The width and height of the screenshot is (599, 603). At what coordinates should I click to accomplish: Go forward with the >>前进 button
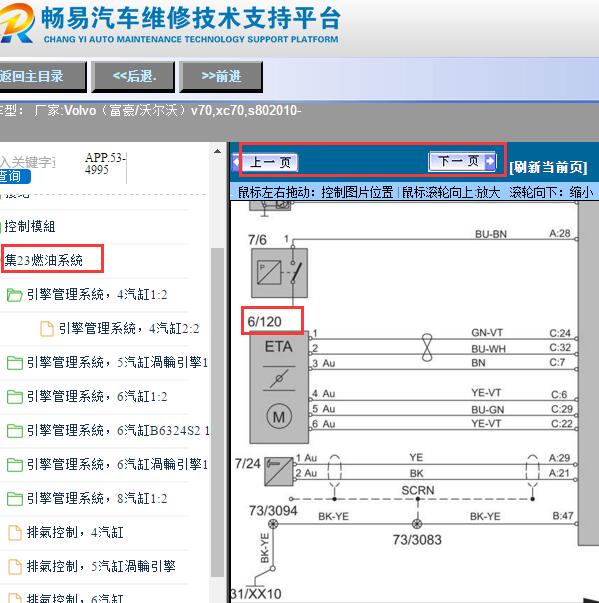pos(221,77)
